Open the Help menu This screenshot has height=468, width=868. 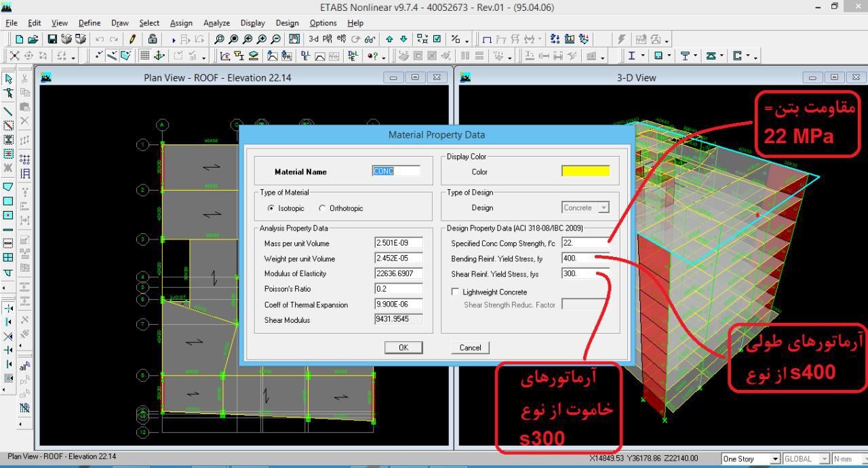[355, 23]
